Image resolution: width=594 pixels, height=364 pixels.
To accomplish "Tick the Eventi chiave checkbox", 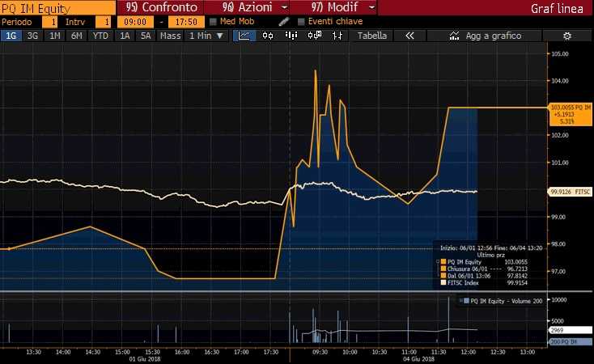I will [x=302, y=21].
